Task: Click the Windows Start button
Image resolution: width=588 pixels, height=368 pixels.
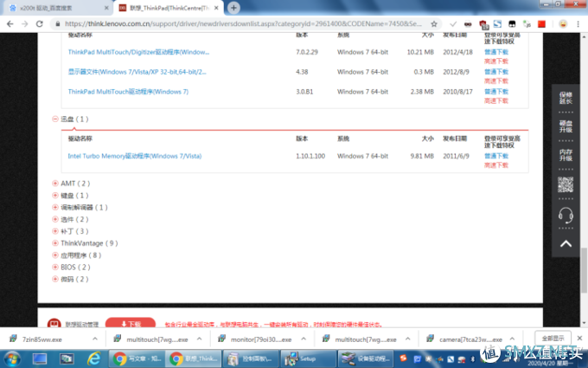Action: click(11, 358)
